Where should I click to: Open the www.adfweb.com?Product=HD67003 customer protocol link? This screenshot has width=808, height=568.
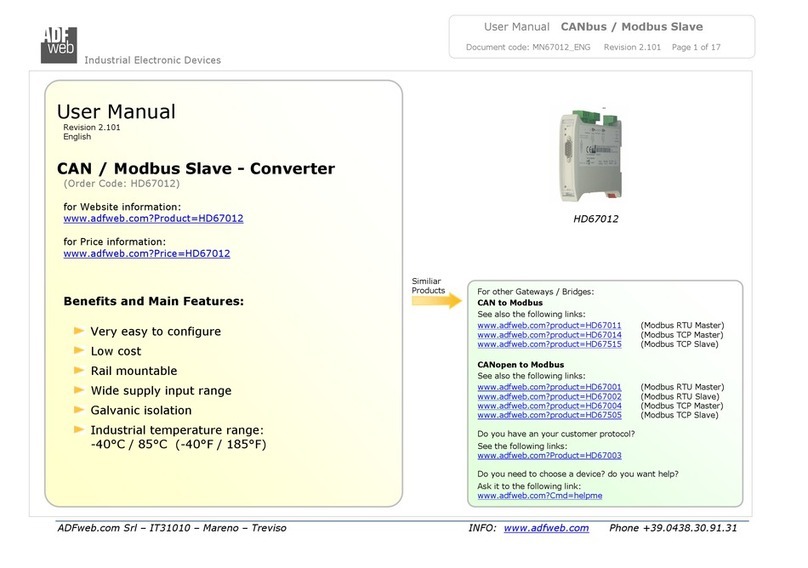549,456
